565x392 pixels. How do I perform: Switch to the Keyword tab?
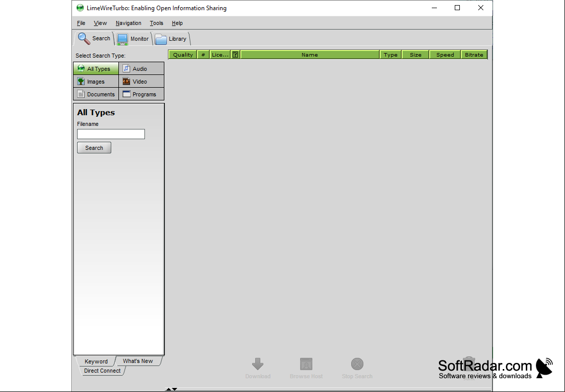pyautogui.click(x=96, y=361)
